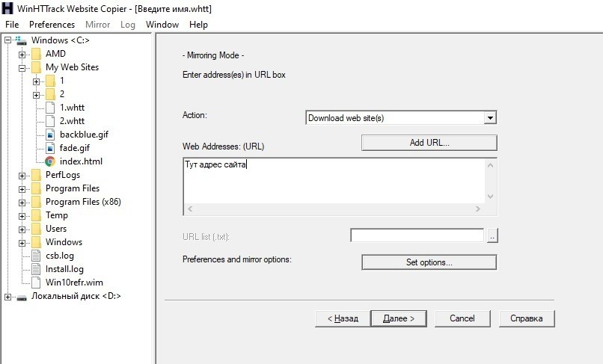Click the Windows C: drive icon
The height and width of the screenshot is (364, 603).
21,40
